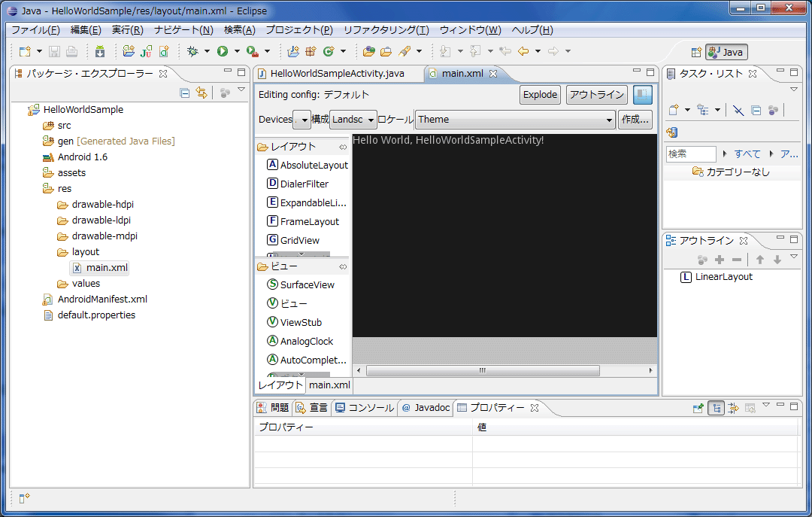Image resolution: width=812 pixels, height=517 pixels.
Task: Click the down arrow in Outline toolbar
Action: (x=777, y=260)
